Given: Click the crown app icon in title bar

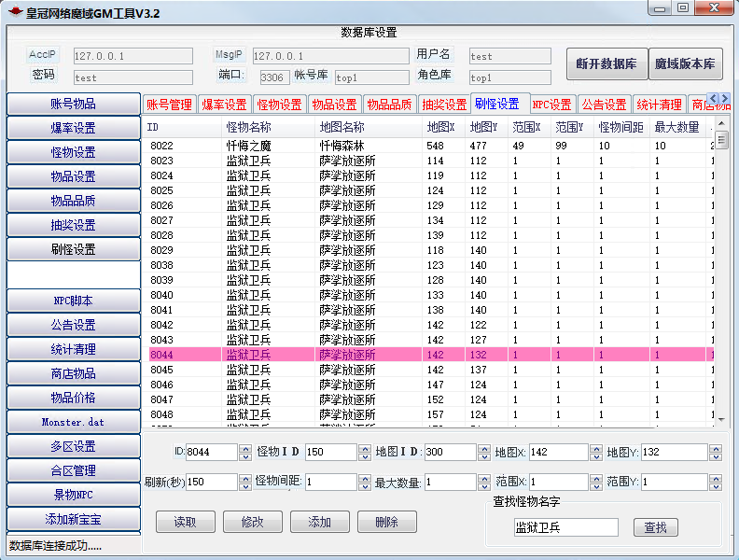Looking at the screenshot, I should (x=14, y=13).
